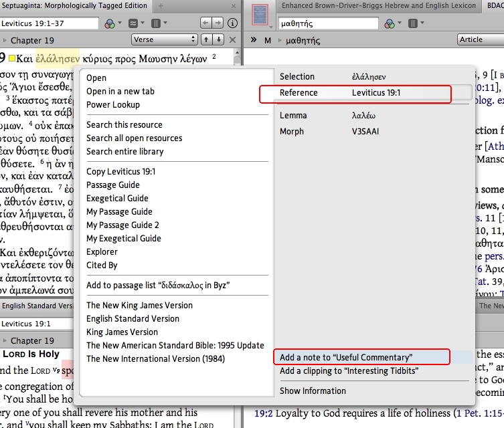Open English Standard Version from context menu
The image size is (504, 428).
pos(133,319)
